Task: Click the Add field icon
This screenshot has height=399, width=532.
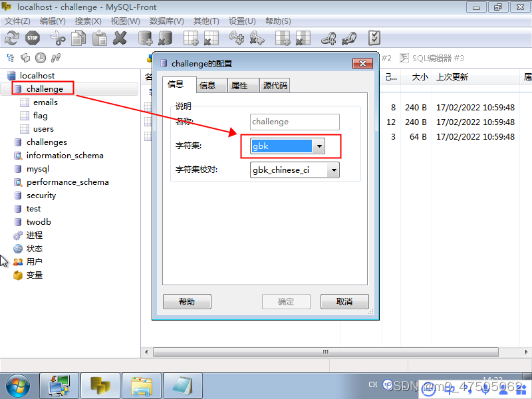Action: pos(282,38)
